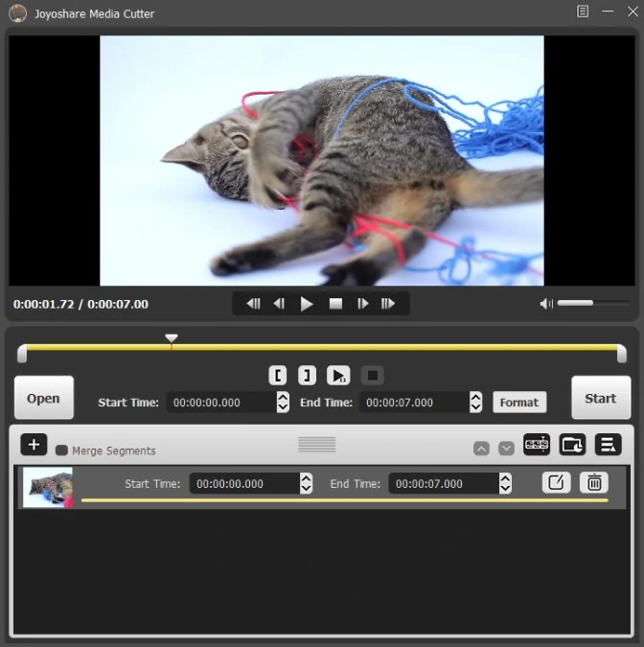This screenshot has height=647, width=644.
Task: Click the cat segment thumbnail
Action: (48, 487)
